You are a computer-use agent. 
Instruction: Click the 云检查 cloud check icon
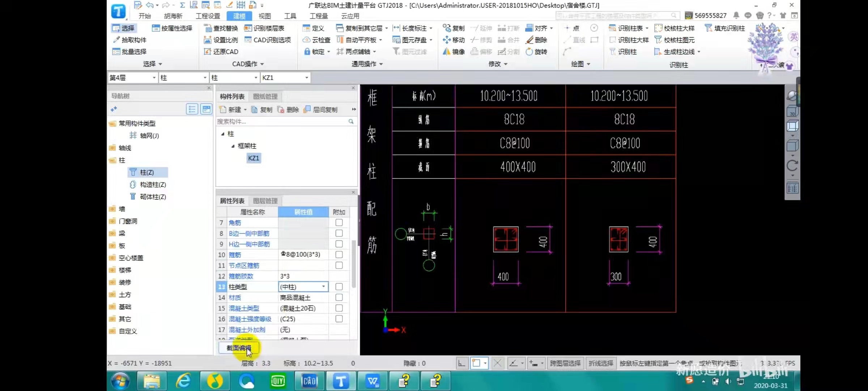click(x=306, y=40)
